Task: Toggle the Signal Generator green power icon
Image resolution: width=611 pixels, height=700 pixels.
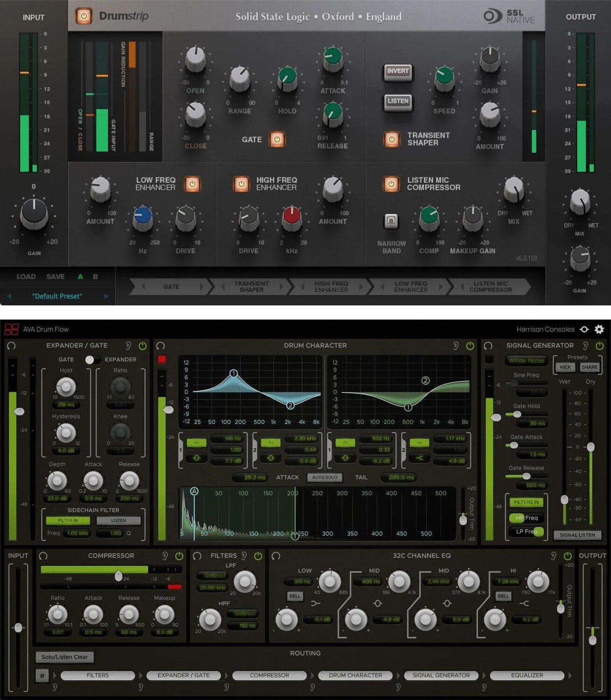Action: (599, 345)
